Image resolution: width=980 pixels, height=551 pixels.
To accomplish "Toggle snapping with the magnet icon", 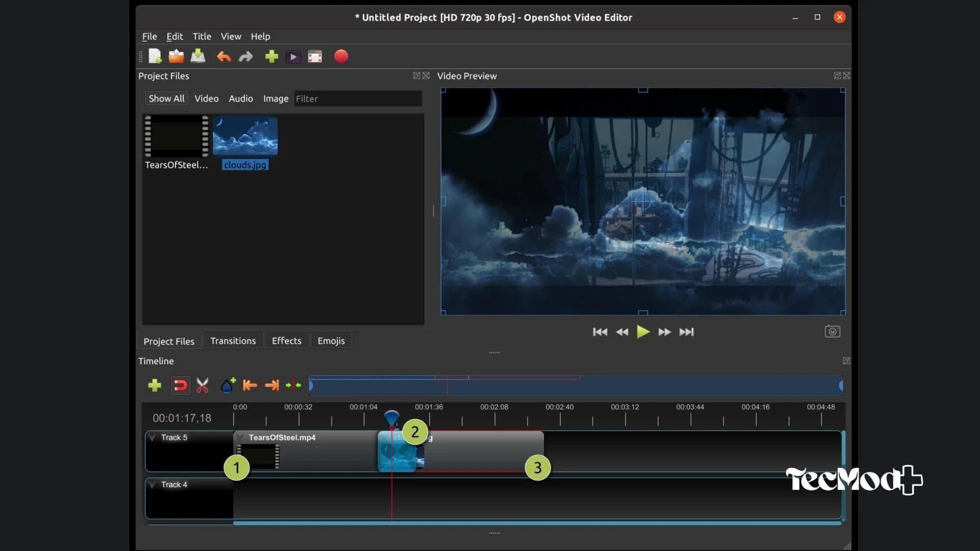I will (180, 385).
